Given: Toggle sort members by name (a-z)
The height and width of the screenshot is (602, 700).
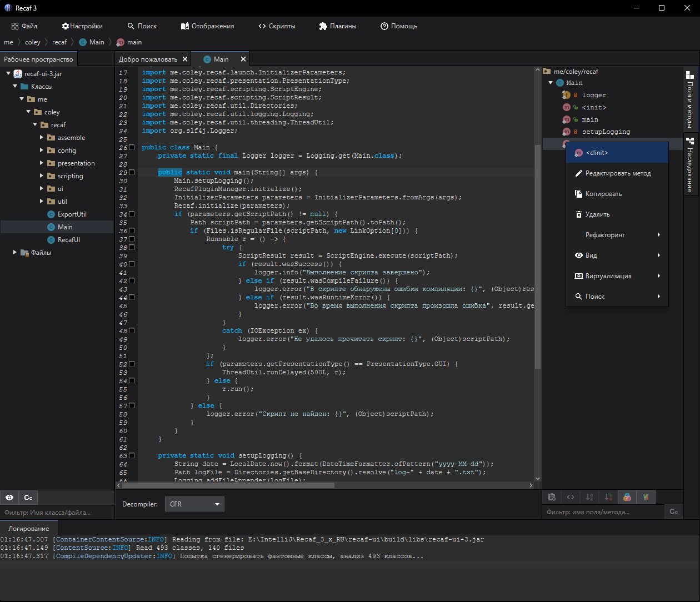Looking at the screenshot, I should click(589, 497).
